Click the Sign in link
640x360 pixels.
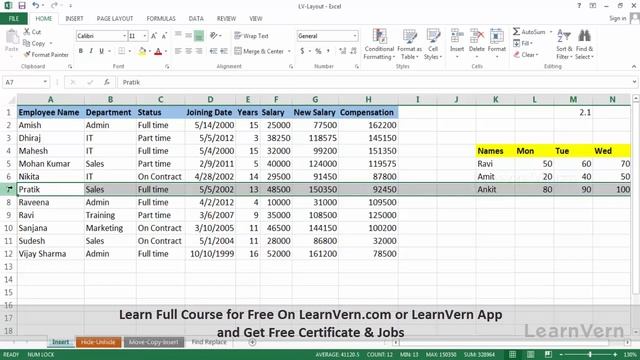[x=618, y=18]
